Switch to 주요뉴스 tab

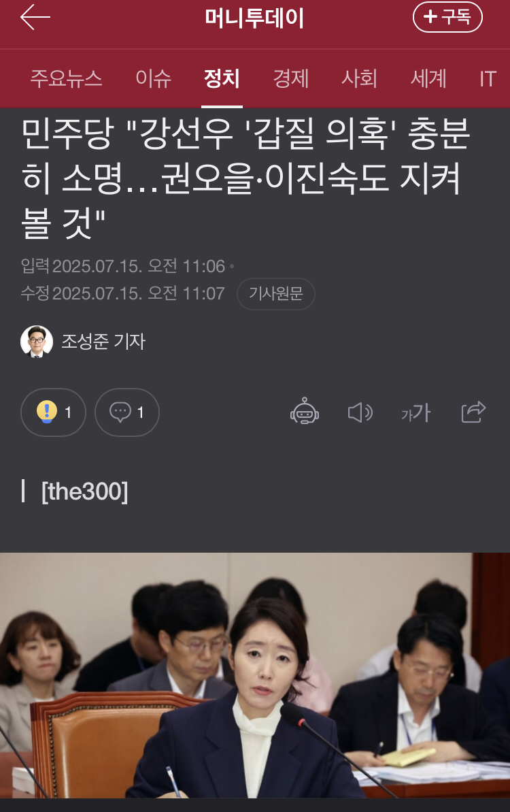tap(66, 79)
